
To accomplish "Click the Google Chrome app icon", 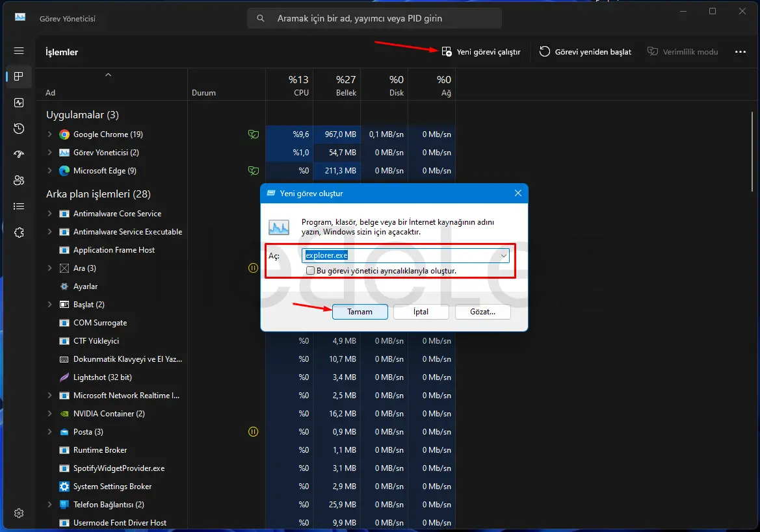I will [x=64, y=134].
